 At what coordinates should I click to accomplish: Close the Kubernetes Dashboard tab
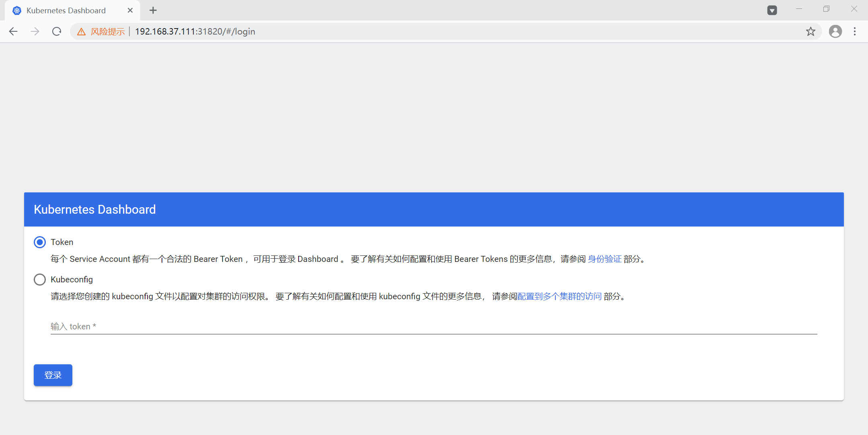click(x=130, y=10)
